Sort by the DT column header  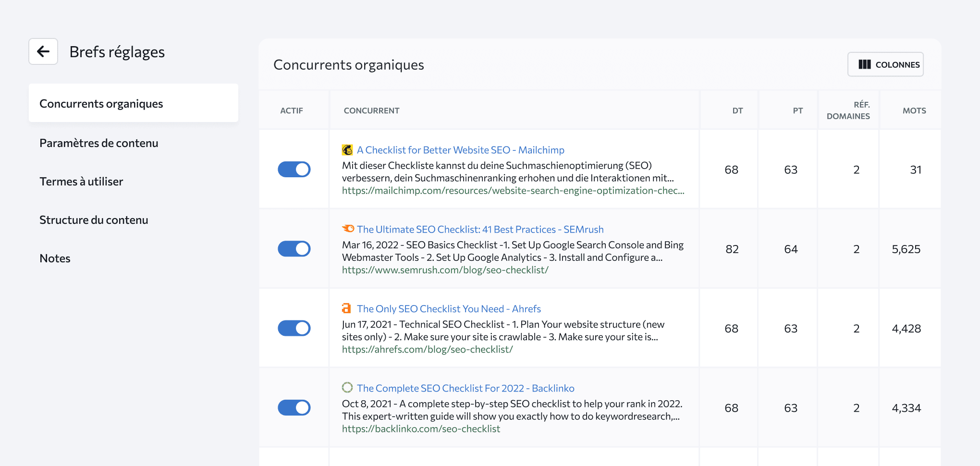737,110
